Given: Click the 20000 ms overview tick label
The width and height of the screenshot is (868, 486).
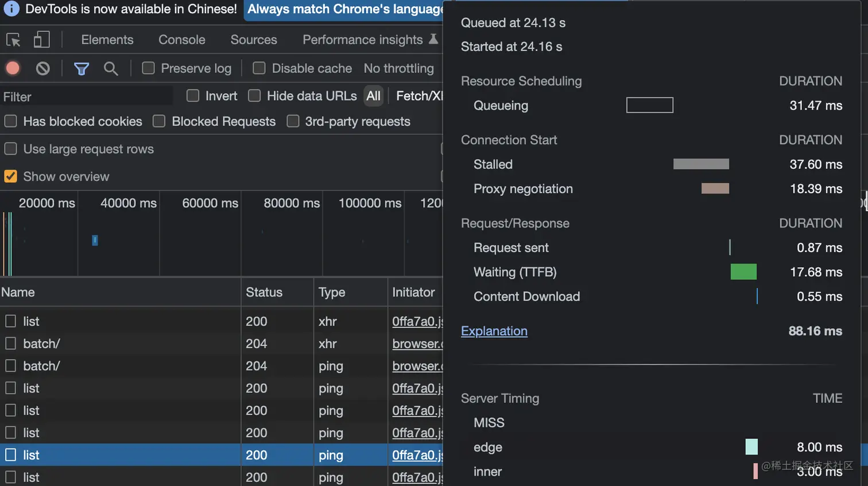Looking at the screenshot, I should [47, 203].
